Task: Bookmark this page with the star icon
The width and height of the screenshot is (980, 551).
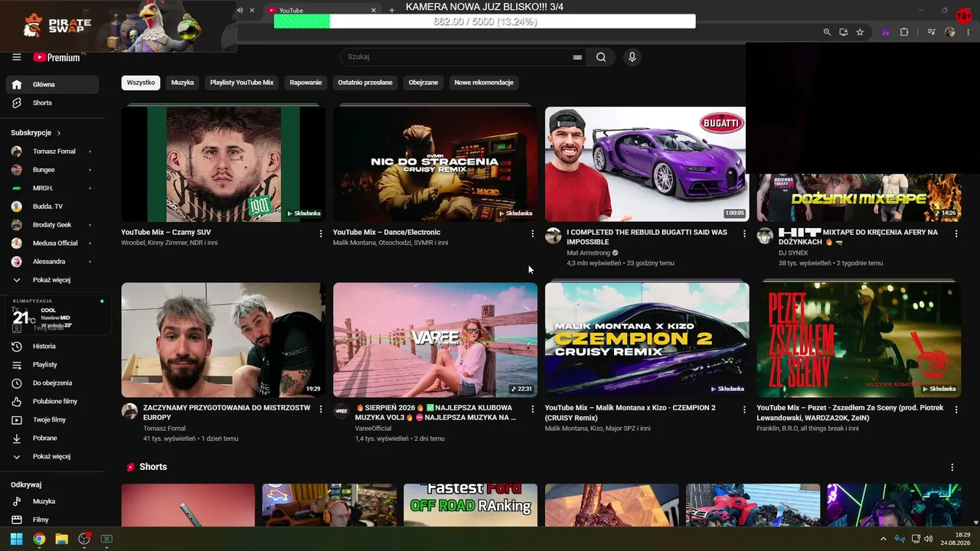Action: click(860, 32)
